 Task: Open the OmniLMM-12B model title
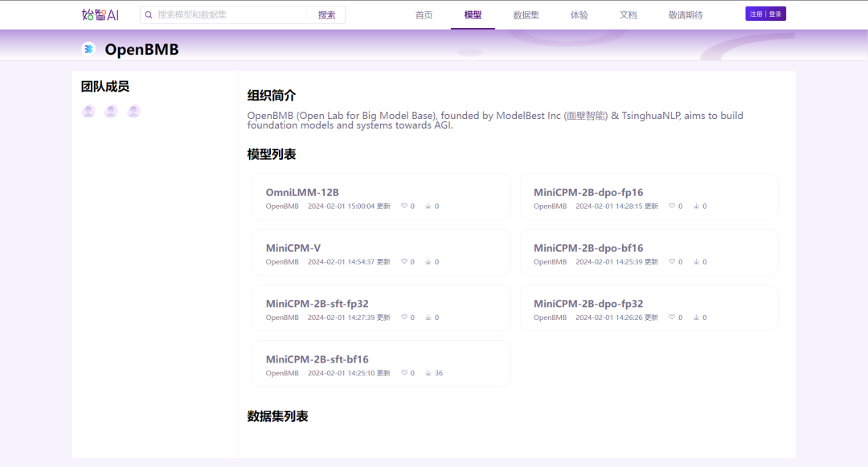302,193
